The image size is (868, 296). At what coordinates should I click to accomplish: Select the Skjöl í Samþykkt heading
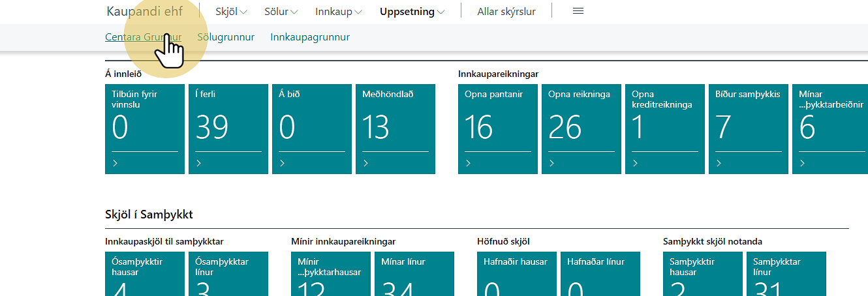(x=149, y=215)
